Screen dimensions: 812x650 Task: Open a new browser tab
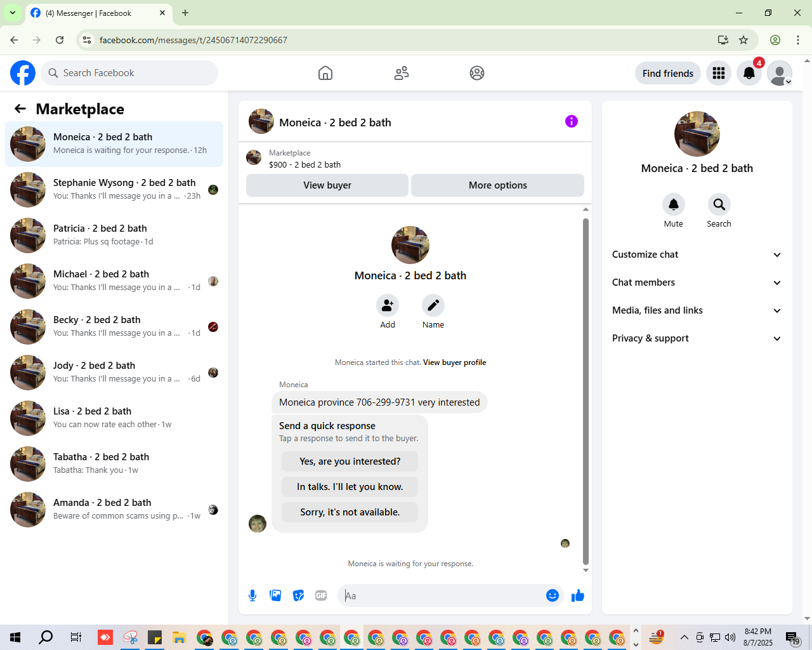185,13
